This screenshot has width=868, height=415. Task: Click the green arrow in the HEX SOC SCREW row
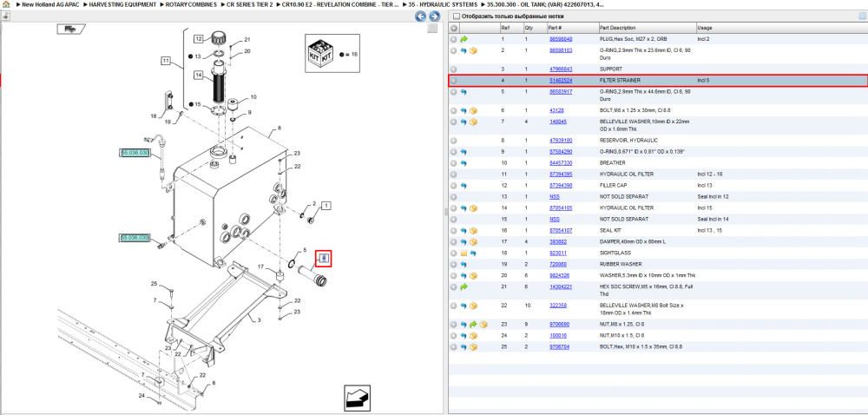464,287
